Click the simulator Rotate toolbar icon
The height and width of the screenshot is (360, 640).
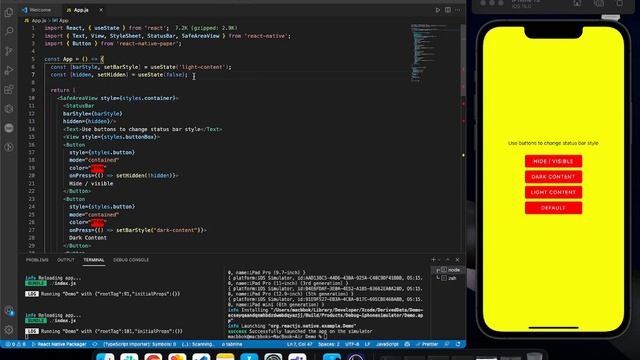pos(620,3)
